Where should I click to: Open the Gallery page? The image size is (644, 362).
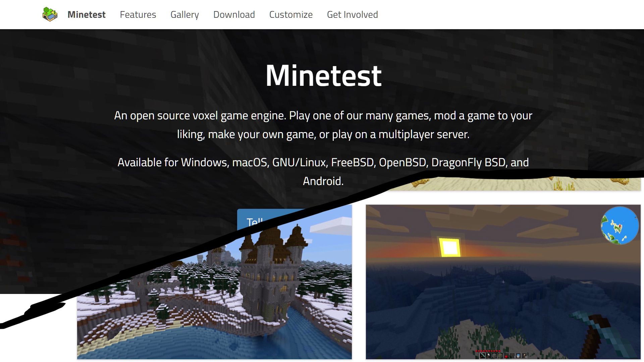tap(184, 14)
